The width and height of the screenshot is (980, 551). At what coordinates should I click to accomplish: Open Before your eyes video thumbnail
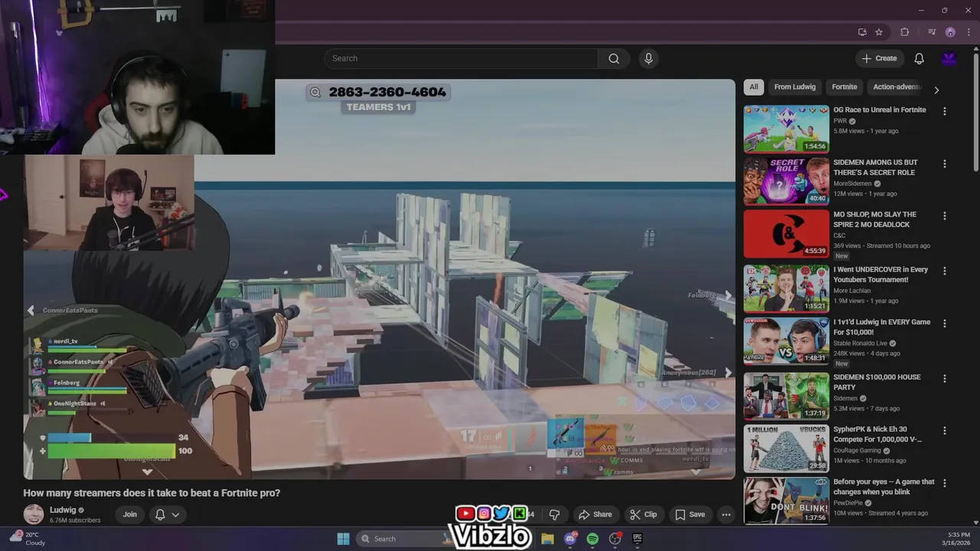[786, 500]
